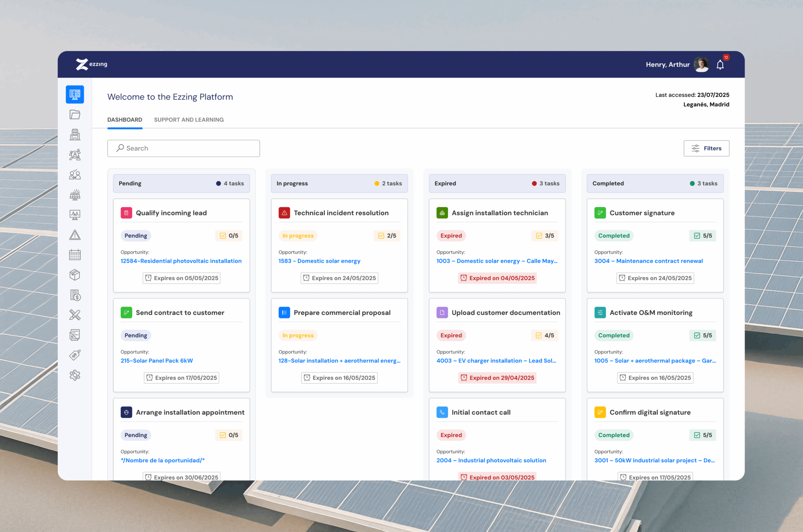Open the warning triangle incidents icon
Image resolution: width=803 pixels, height=532 pixels.
pos(75,235)
